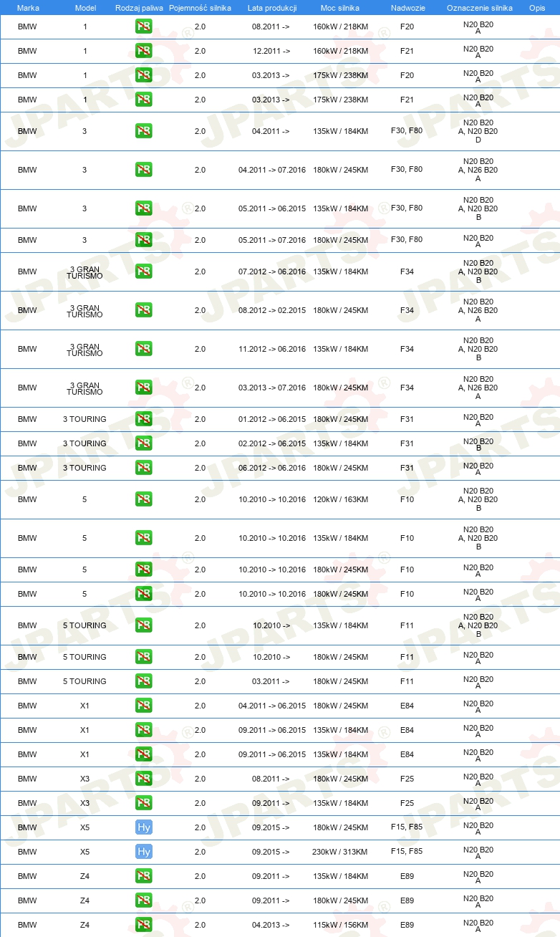Click petrol icon in 3 Touring 02.2012 row
Viewport: 560px width, 937px height.
(x=144, y=443)
